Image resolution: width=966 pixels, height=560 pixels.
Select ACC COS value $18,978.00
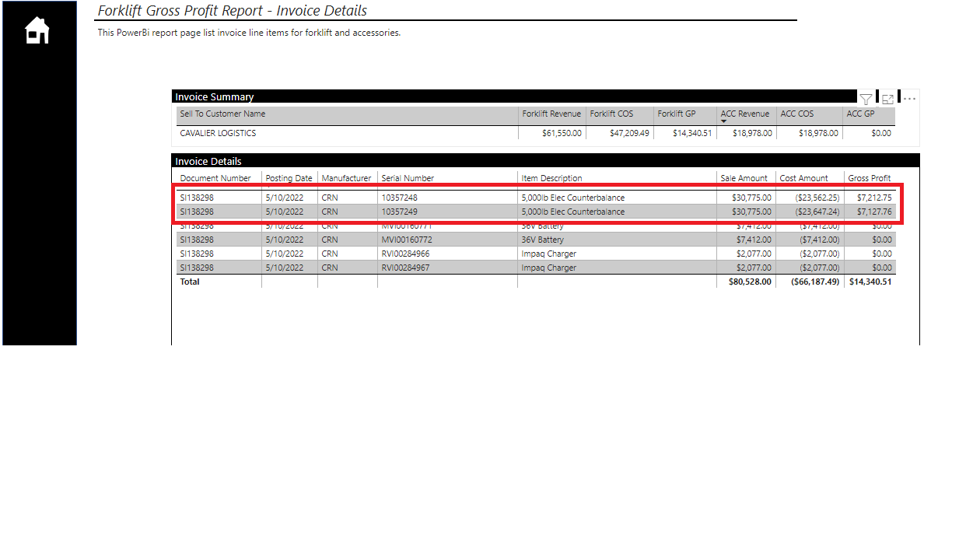(x=818, y=133)
